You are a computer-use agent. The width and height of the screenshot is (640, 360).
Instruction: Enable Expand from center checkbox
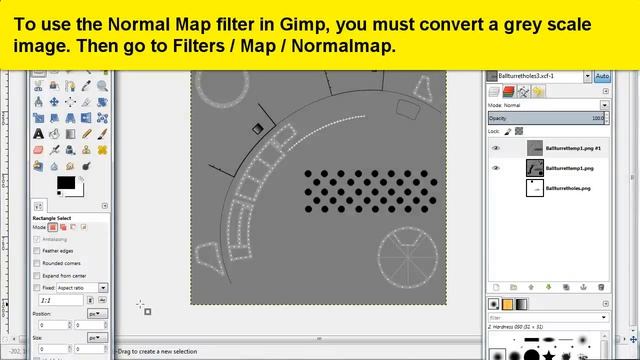pyautogui.click(x=37, y=276)
